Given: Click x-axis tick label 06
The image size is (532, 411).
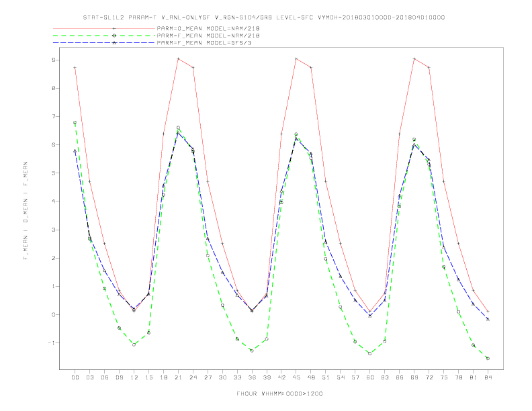Looking at the screenshot, I should pos(105,377).
